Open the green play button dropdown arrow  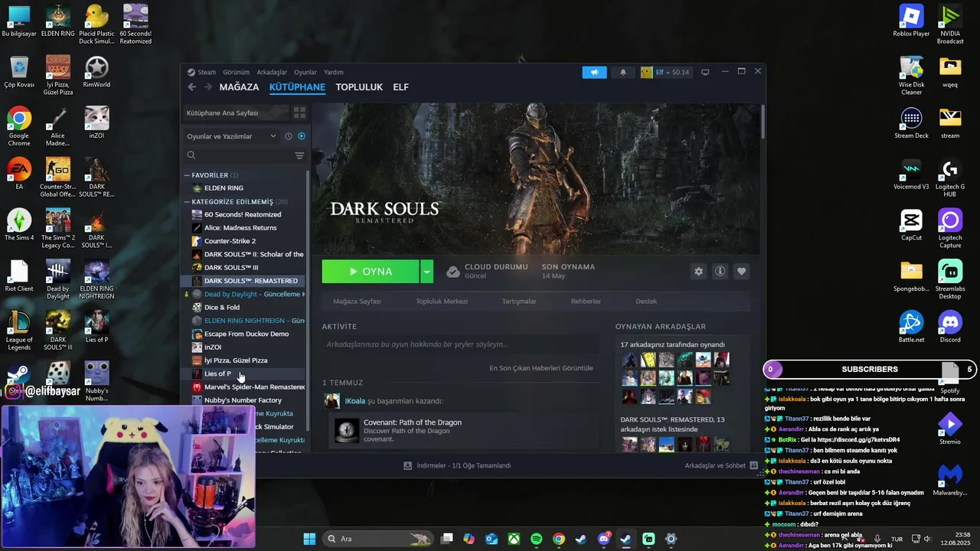coord(427,272)
